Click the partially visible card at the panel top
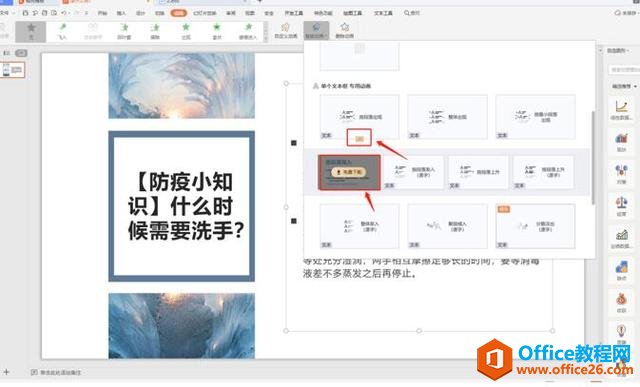640x387 pixels. coord(360,56)
